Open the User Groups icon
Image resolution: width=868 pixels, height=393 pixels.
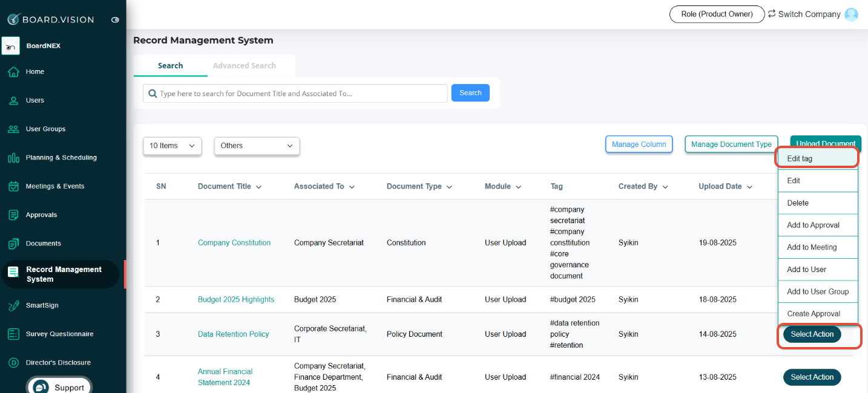pyautogui.click(x=13, y=129)
